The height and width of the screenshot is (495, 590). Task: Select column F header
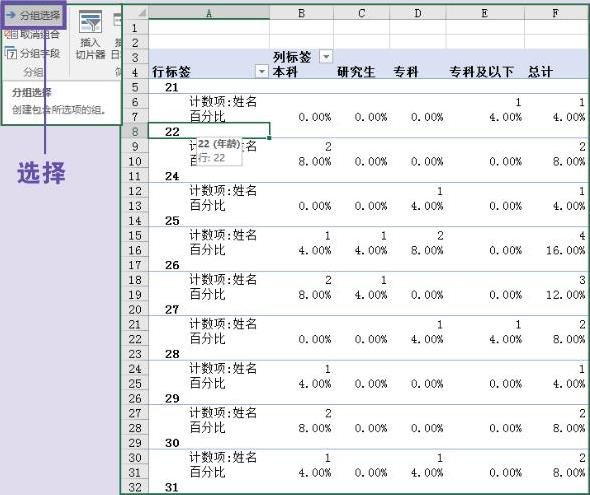pos(556,13)
